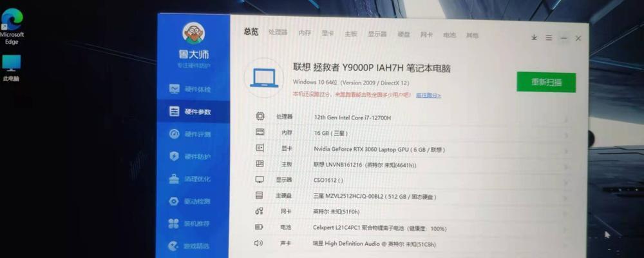Click the laptop icon beside the model name
The width and height of the screenshot is (644, 258).
coord(263,78)
